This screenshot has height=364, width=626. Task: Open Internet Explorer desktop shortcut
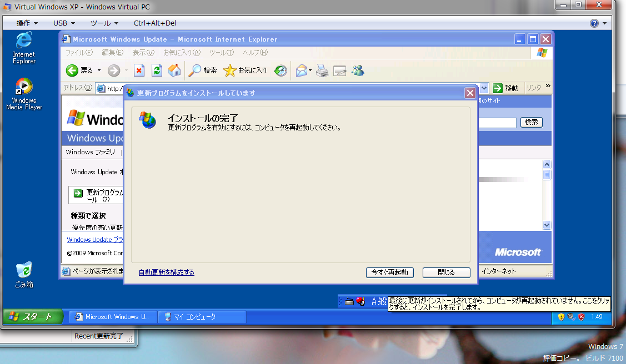point(24,48)
